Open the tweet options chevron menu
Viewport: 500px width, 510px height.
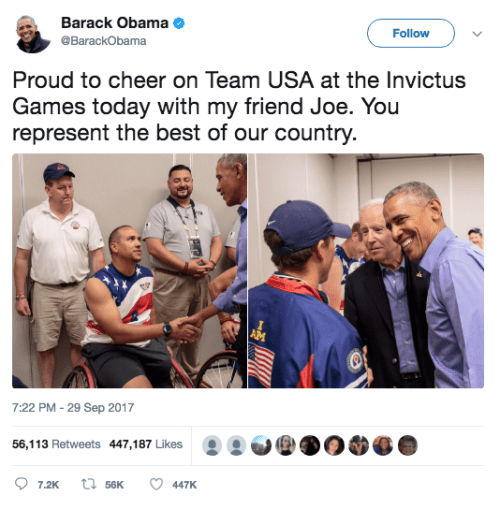[x=477, y=34]
